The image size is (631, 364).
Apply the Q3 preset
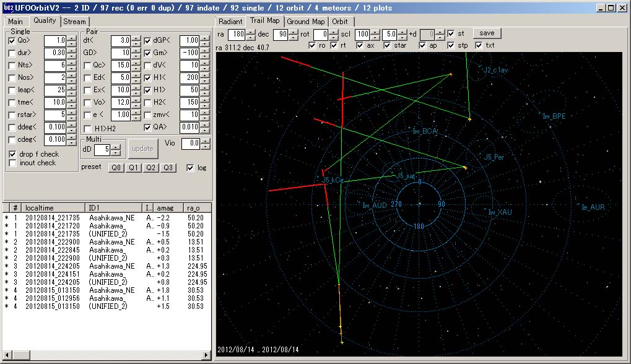coord(168,168)
